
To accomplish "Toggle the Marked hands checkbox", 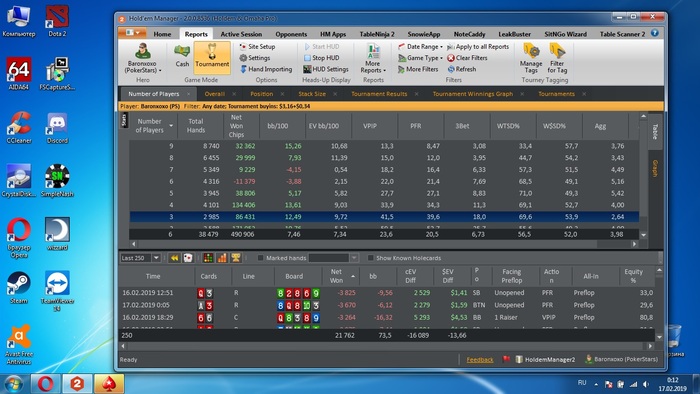I will [261, 258].
